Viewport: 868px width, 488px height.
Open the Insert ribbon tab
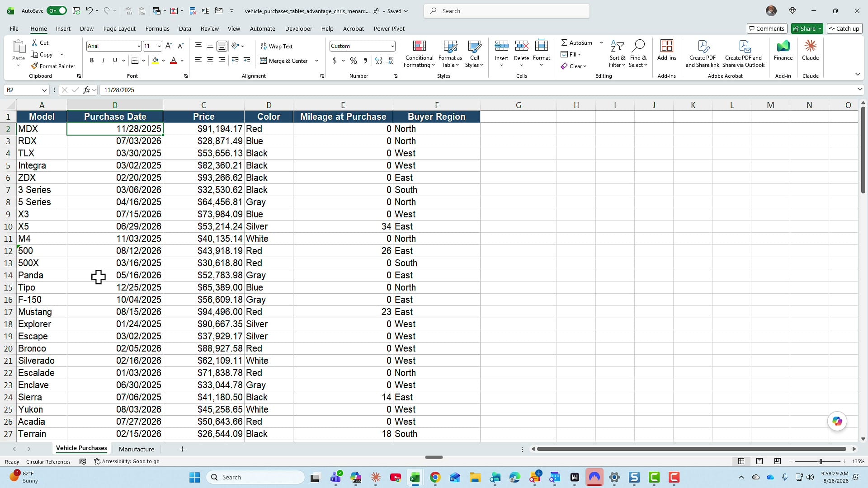click(63, 28)
